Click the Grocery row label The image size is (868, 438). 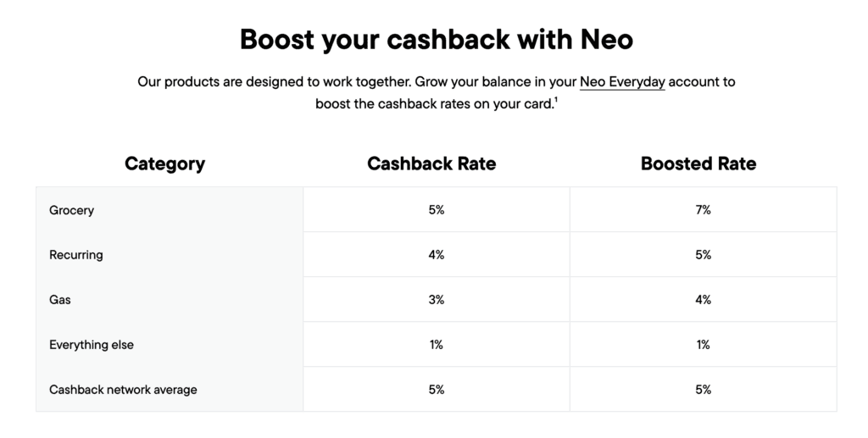pos(72,210)
